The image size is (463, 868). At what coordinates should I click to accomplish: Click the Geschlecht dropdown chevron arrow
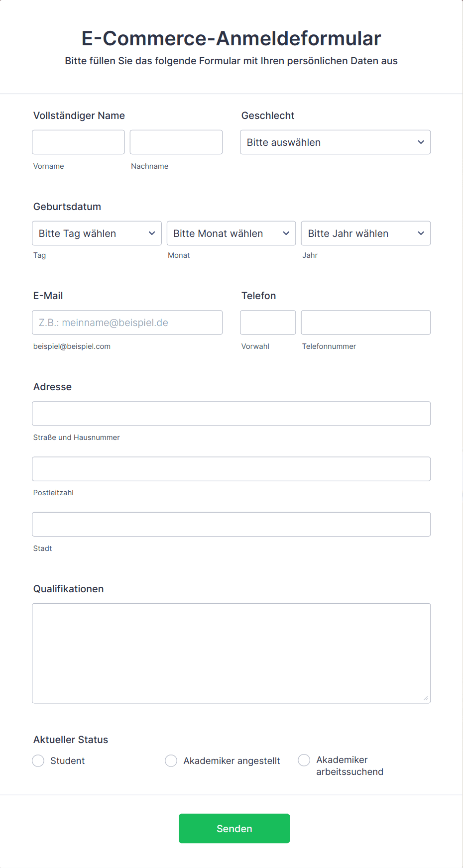tap(421, 142)
